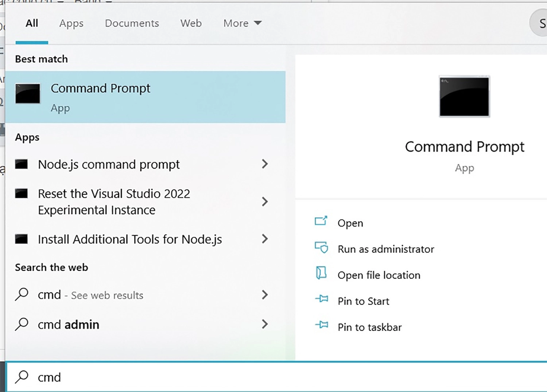This screenshot has width=547, height=392.
Task: Select Install Additional Tools for Node.js result
Action: (x=145, y=239)
